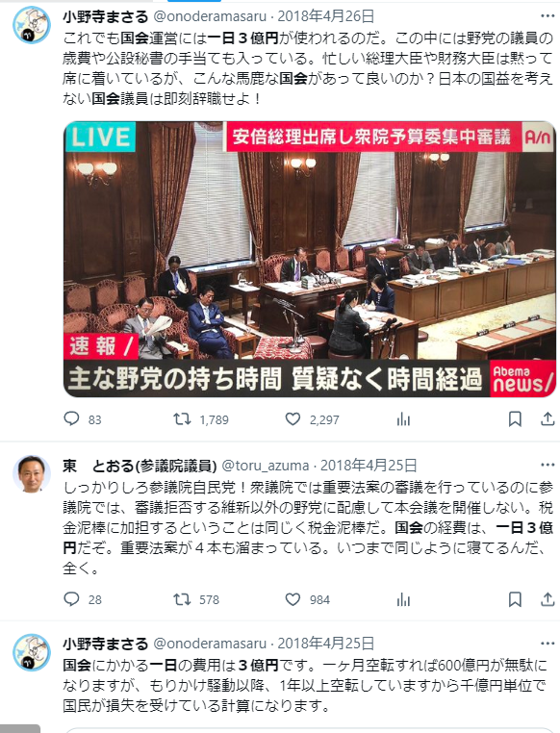Share the 東 とおる tweet
Viewport: 560px width, 733px height.
(x=547, y=599)
